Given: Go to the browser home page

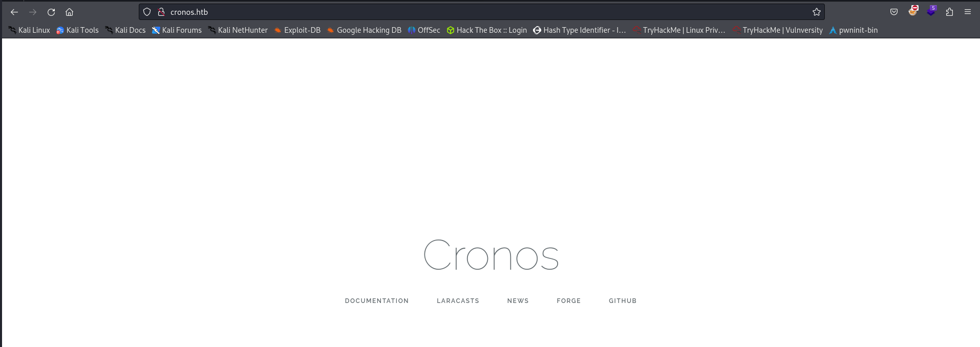Looking at the screenshot, I should (x=70, y=12).
